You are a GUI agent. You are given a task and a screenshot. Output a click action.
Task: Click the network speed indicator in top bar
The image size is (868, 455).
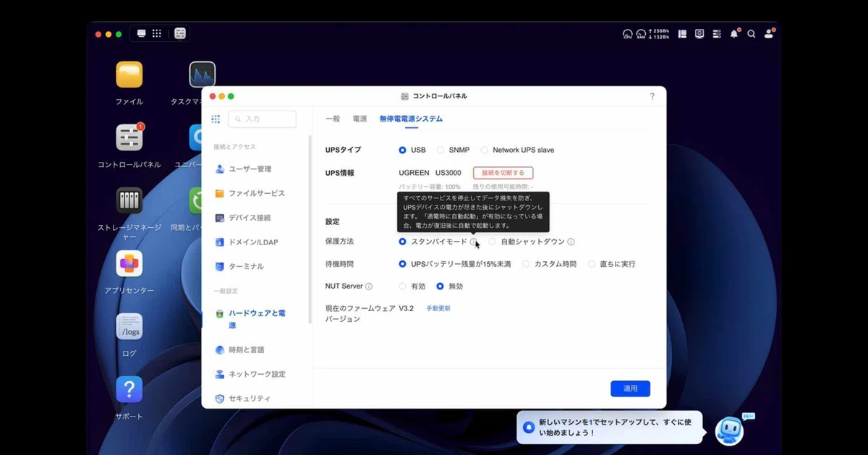tap(660, 34)
